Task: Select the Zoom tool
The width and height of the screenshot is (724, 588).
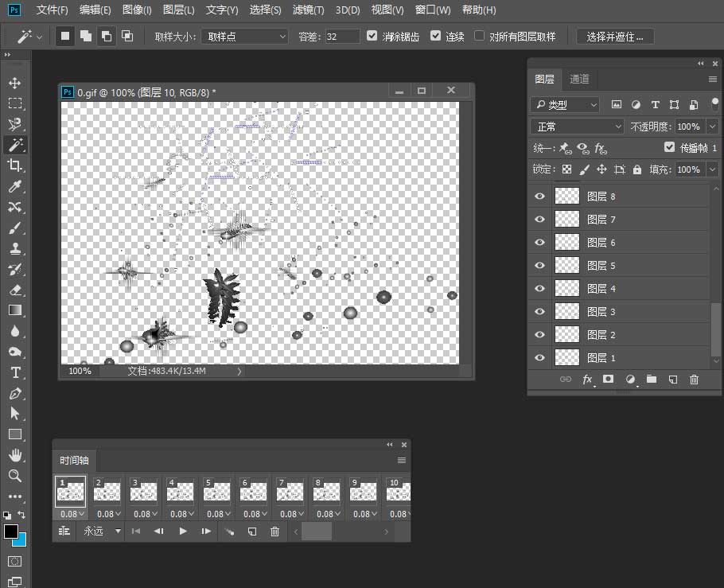Action: click(x=15, y=476)
